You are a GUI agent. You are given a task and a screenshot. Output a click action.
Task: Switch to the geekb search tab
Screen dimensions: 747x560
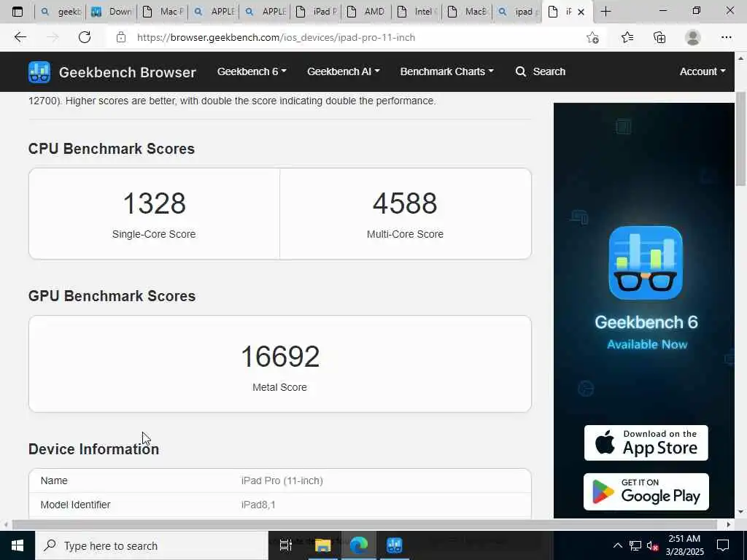pyautogui.click(x=61, y=12)
